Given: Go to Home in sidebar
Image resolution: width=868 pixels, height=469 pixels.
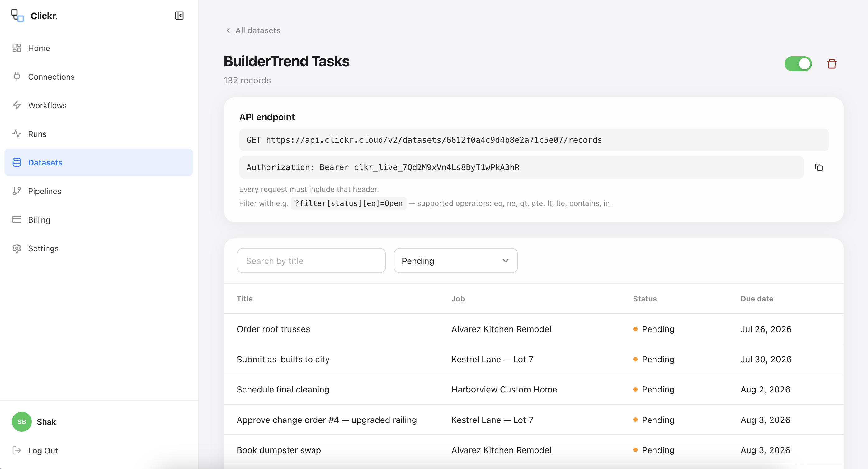Looking at the screenshot, I should (x=98, y=48).
